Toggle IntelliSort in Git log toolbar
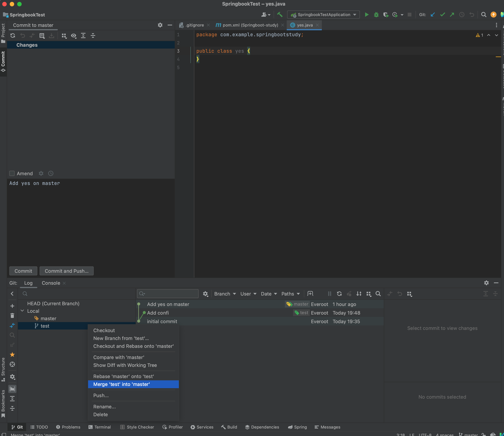This screenshot has width=504, height=436. pos(359,294)
